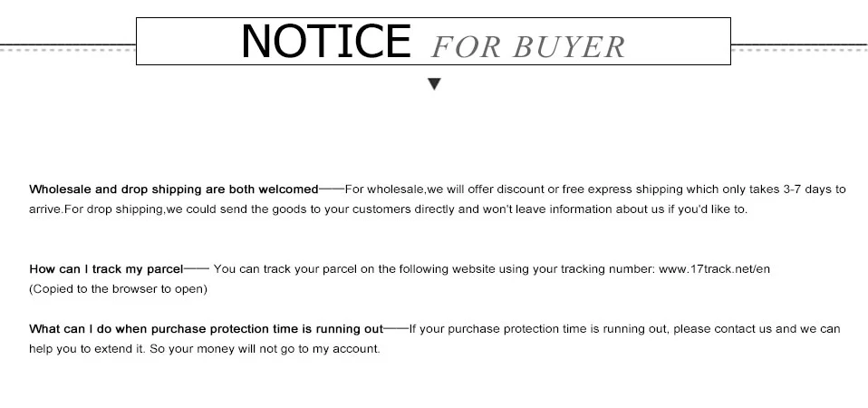The height and width of the screenshot is (408, 868).
Task: Click the italic FOR BUYER heading
Action: tap(528, 47)
